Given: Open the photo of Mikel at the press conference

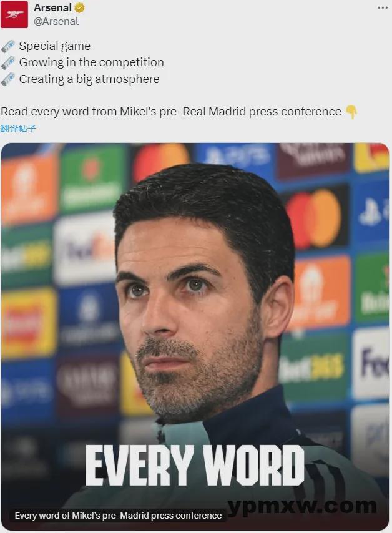Looking at the screenshot, I should [x=195, y=336].
